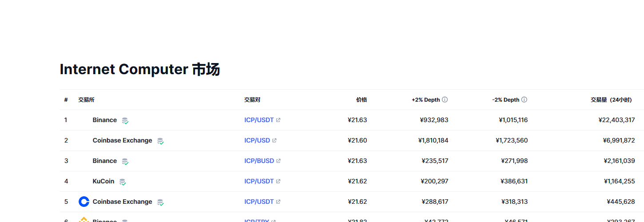Click volume value ¥2,161,039

[619, 161]
